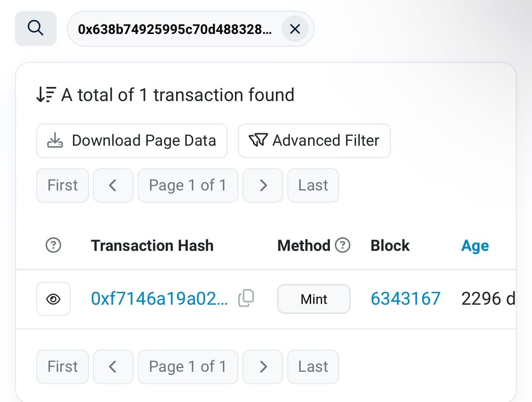Open block 6343167 link
532x402 pixels.
pyautogui.click(x=405, y=298)
